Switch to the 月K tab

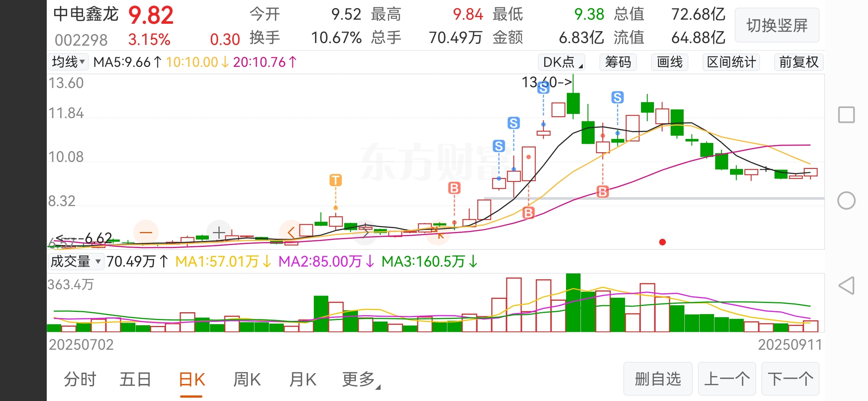(x=303, y=379)
